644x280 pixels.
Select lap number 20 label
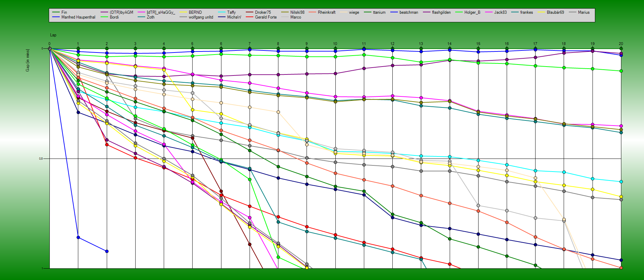pyautogui.click(x=621, y=44)
